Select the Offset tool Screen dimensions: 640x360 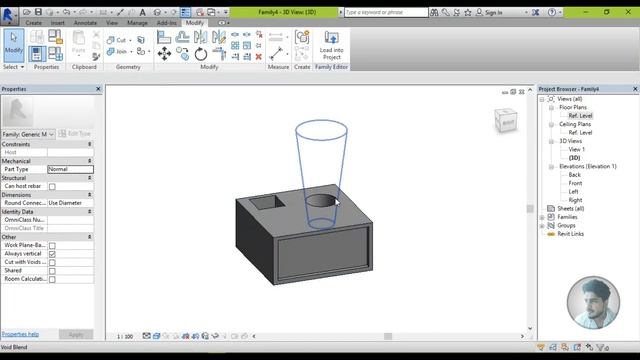pos(182,38)
